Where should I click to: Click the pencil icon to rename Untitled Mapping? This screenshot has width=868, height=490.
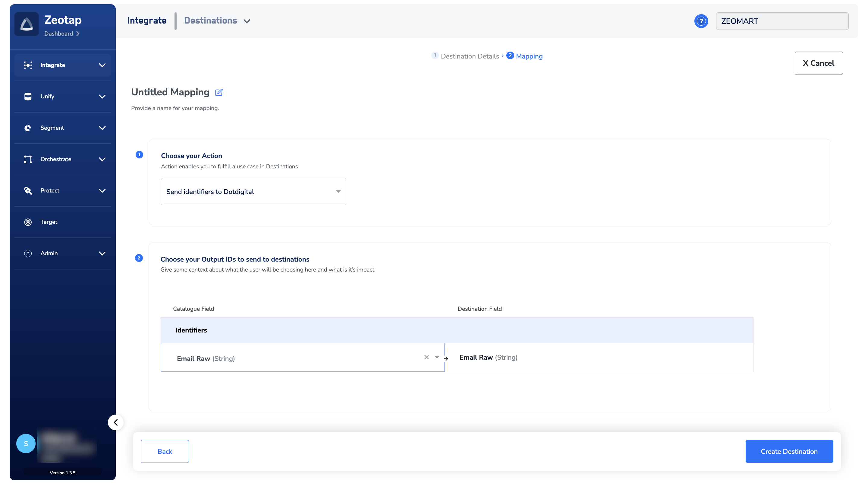pos(219,92)
